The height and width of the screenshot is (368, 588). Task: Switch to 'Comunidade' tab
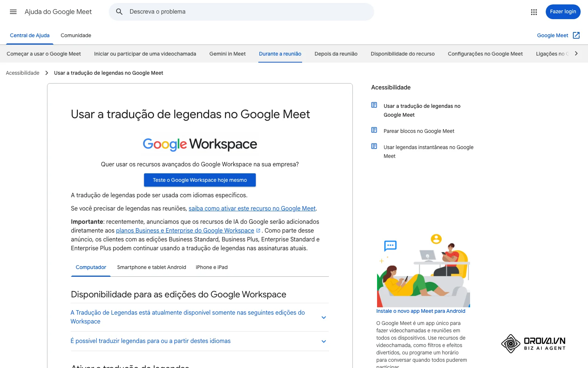tap(76, 35)
